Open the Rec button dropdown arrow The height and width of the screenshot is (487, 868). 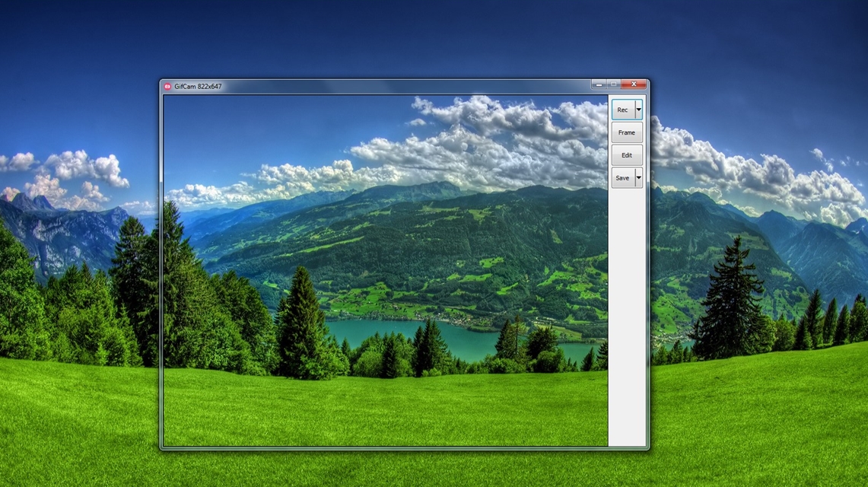[639, 110]
